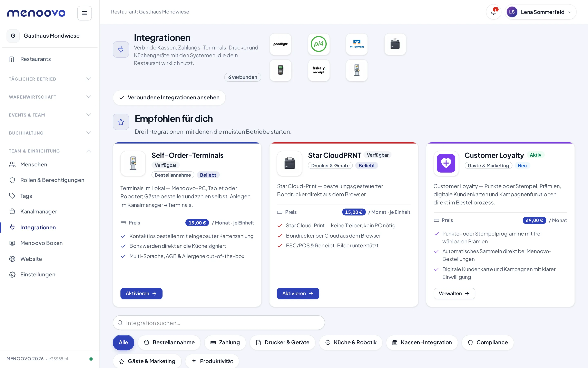Collapse the Team & Einrichtung section
588x368 pixels.
point(50,151)
